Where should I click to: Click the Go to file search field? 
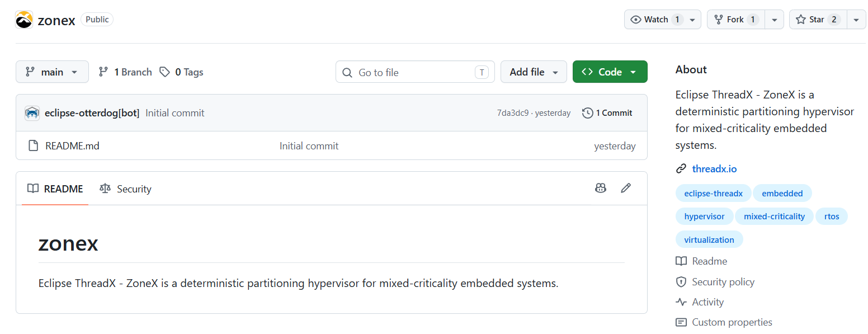click(415, 72)
